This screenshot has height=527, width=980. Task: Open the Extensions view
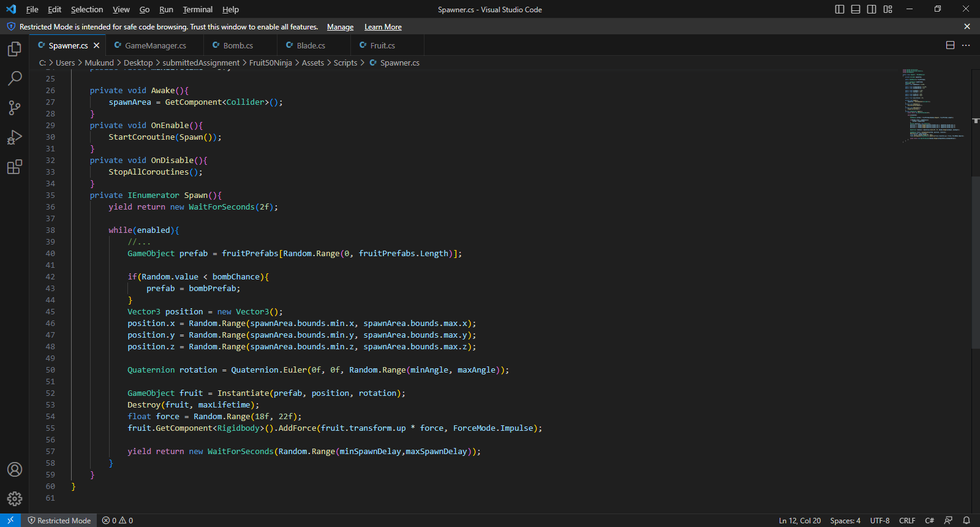[15, 167]
